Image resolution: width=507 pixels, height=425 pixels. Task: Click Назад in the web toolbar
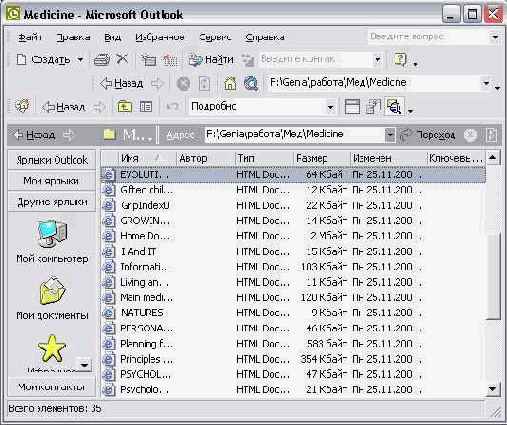point(122,83)
